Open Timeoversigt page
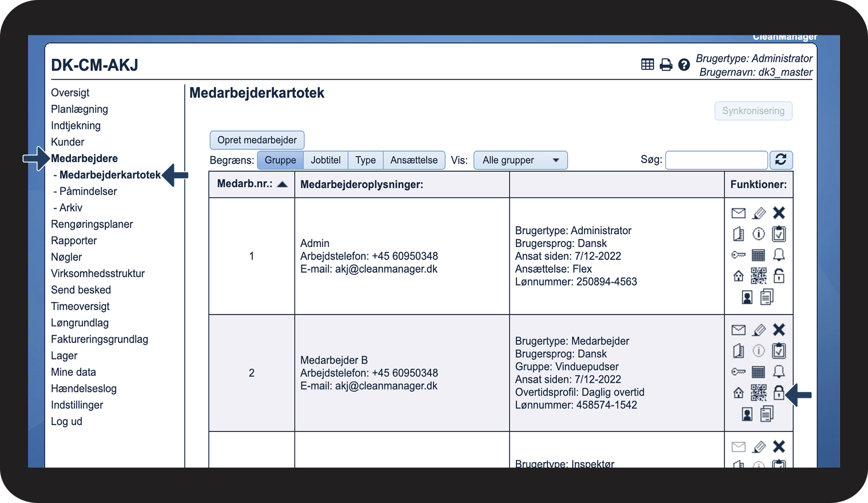Screen dimensions: 868x503 point(81,306)
